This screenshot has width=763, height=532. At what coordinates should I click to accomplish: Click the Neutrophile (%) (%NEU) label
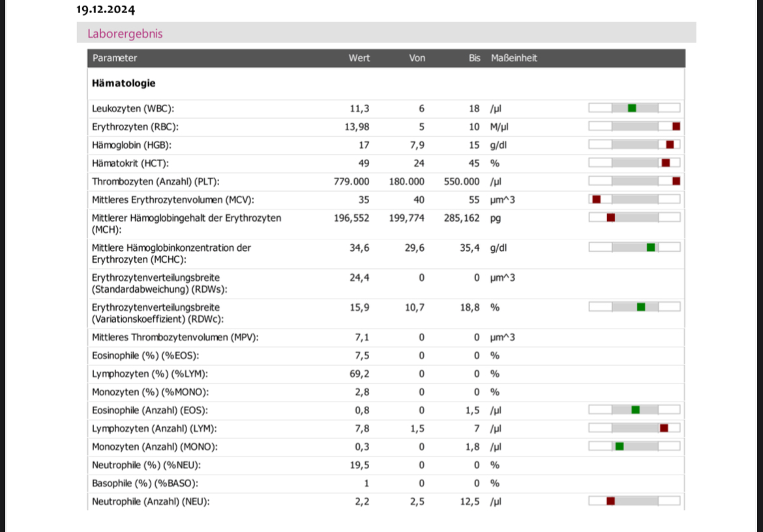(147, 465)
